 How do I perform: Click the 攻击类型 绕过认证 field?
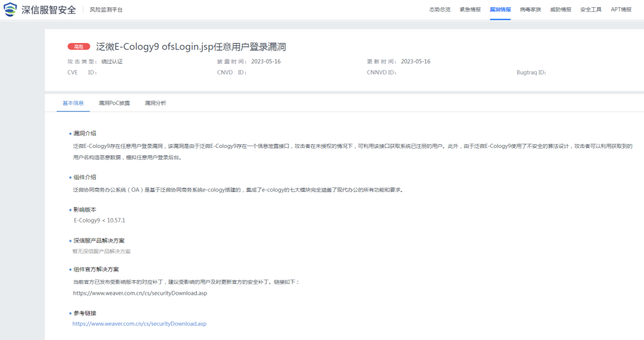tap(95, 61)
